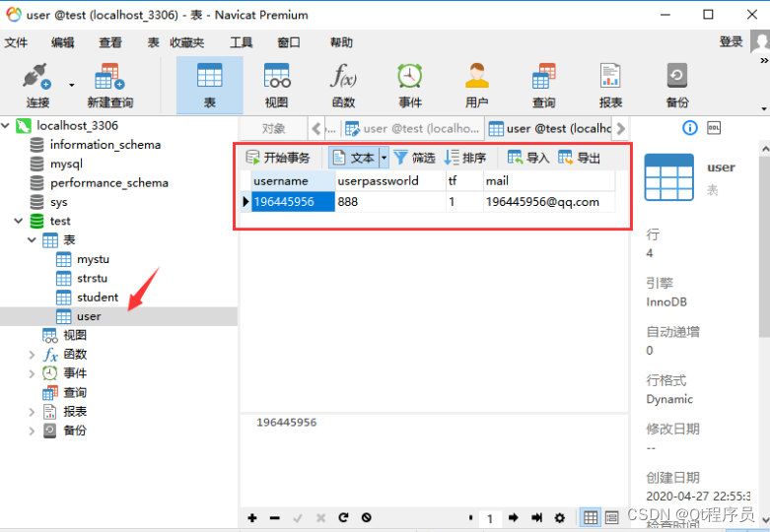Click the 888 password cell
The height and width of the screenshot is (532, 770).
(x=390, y=202)
